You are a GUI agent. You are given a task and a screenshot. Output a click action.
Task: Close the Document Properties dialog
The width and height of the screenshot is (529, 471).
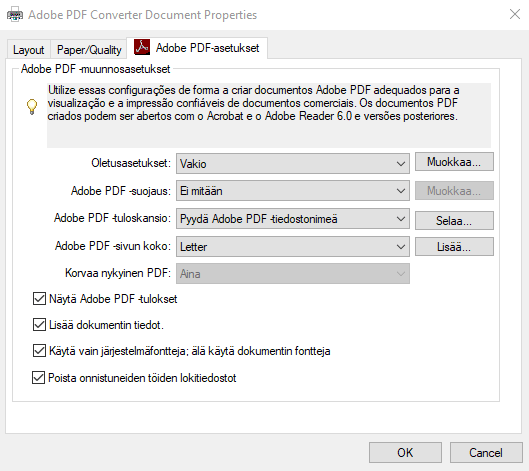point(515,15)
